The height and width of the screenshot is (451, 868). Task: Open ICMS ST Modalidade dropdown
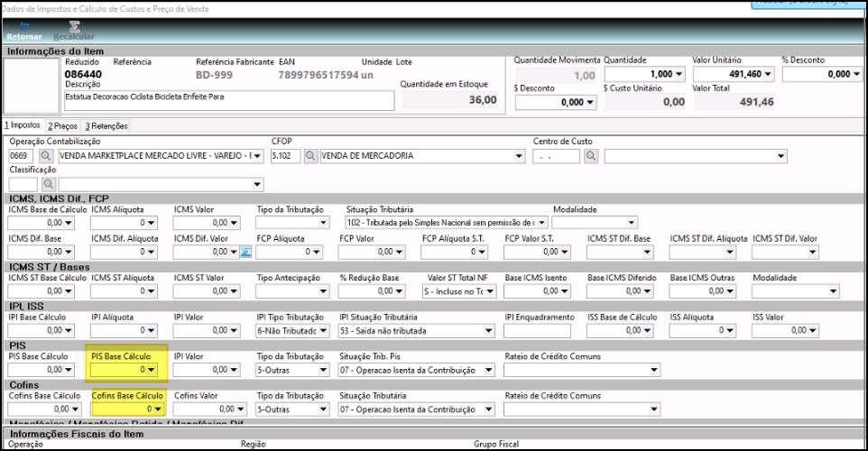833,291
